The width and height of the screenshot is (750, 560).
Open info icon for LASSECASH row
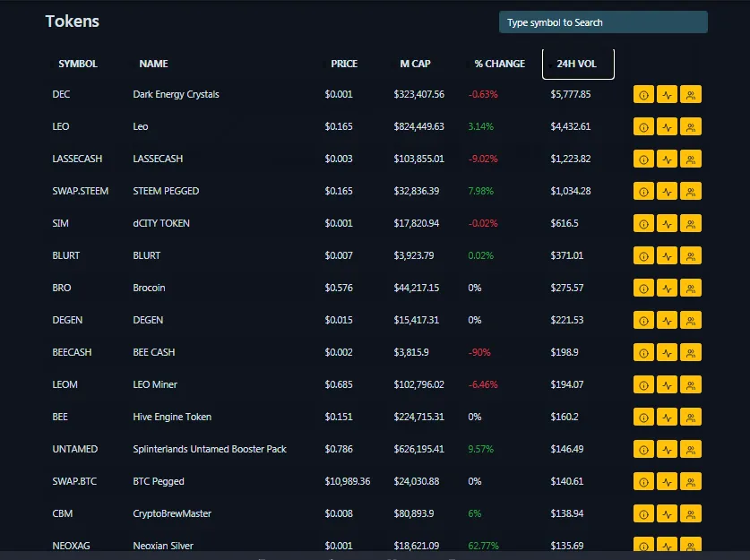pos(643,159)
